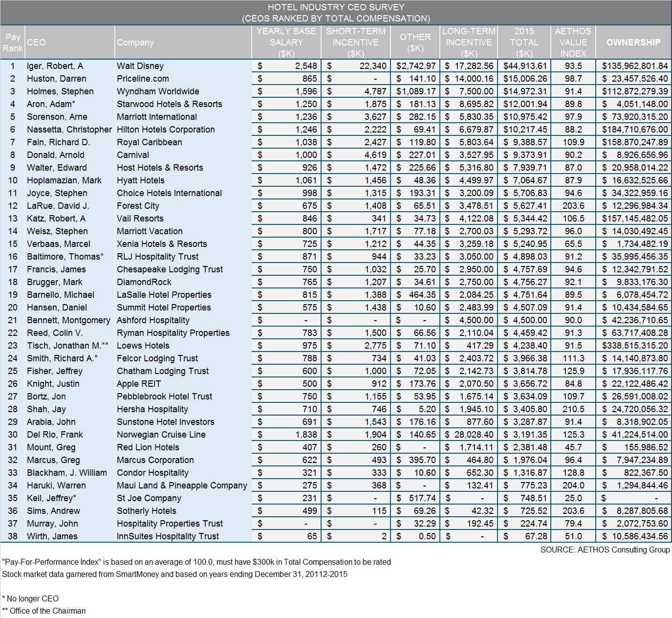Click the Company column header
The width and height of the screenshot is (672, 618).
[135, 43]
